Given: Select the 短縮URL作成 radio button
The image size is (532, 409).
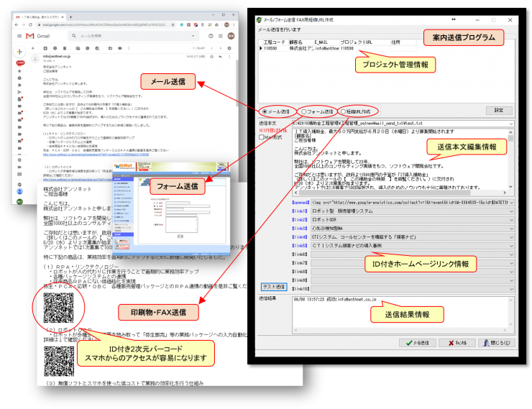Looking at the screenshot, I should (343, 111).
